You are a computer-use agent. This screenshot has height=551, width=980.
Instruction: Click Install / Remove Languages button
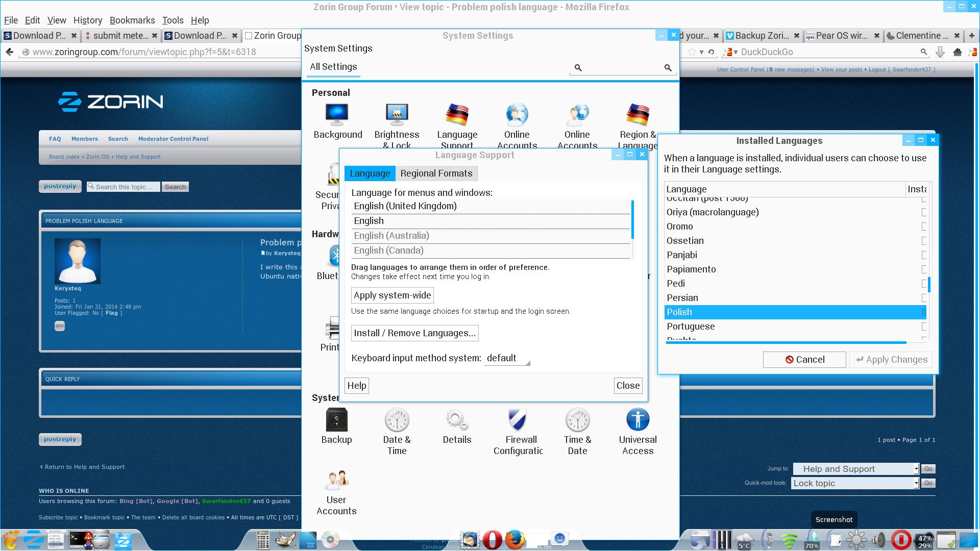414,333
